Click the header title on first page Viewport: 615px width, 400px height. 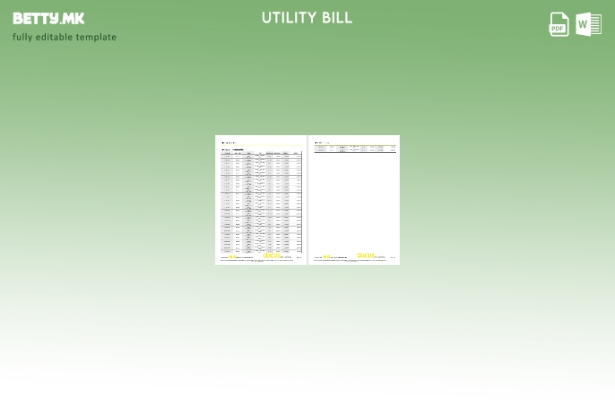(229, 143)
